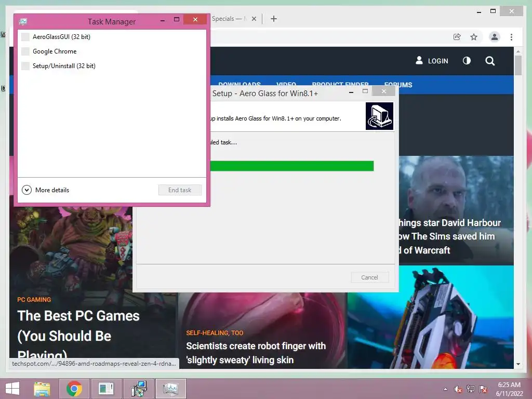Screen dimensions: 532x399
Task: Switch to the setup installer taskbar icon
Action: pos(139,389)
